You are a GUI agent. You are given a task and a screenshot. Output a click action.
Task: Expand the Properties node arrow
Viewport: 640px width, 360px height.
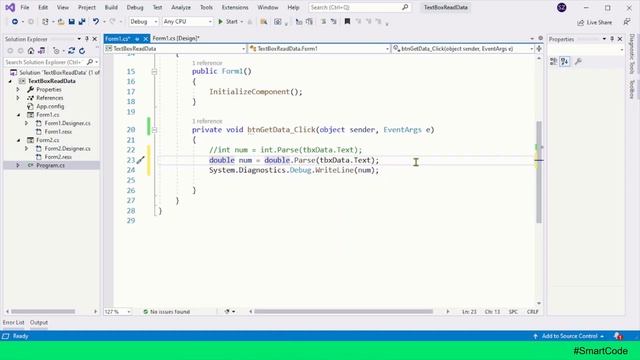[18, 89]
